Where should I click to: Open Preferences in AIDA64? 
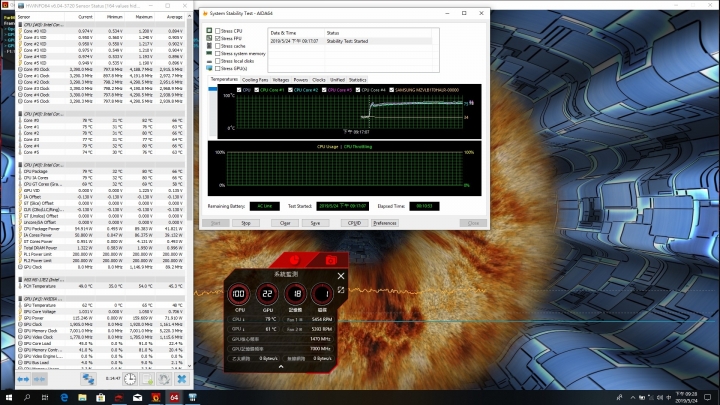pyautogui.click(x=385, y=223)
